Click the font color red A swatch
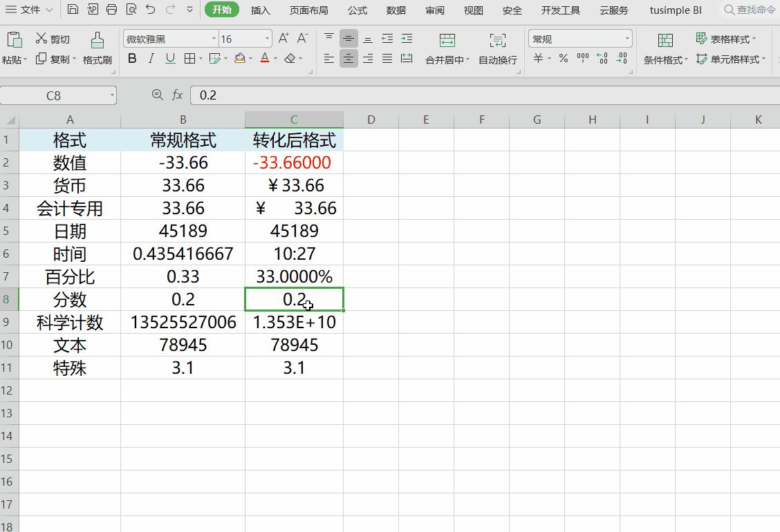This screenshot has height=532, width=780. [264, 59]
